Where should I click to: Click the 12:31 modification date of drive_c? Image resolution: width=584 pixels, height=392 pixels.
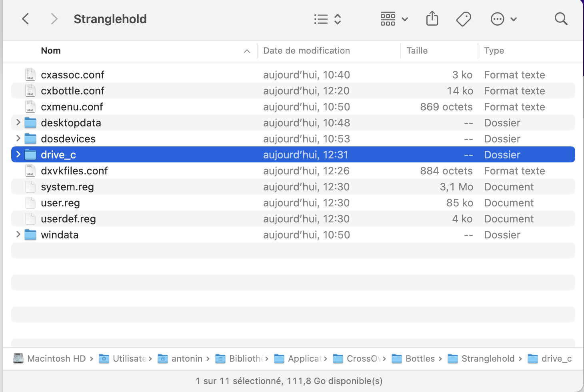[x=306, y=155]
